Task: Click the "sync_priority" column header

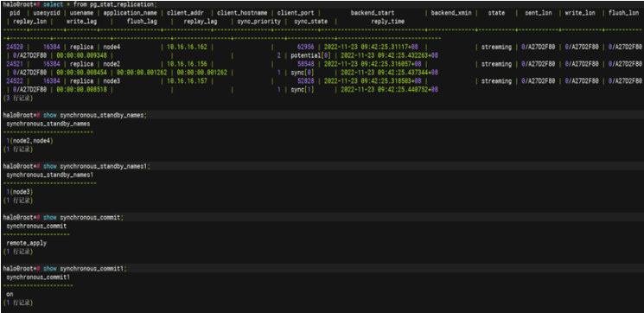Action: [x=258, y=22]
